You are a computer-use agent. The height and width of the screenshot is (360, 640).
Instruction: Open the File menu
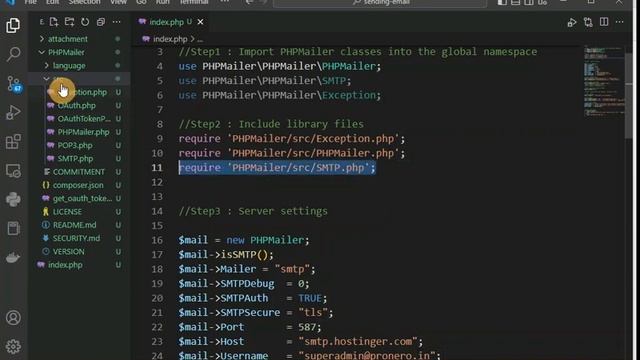tap(31, 2)
